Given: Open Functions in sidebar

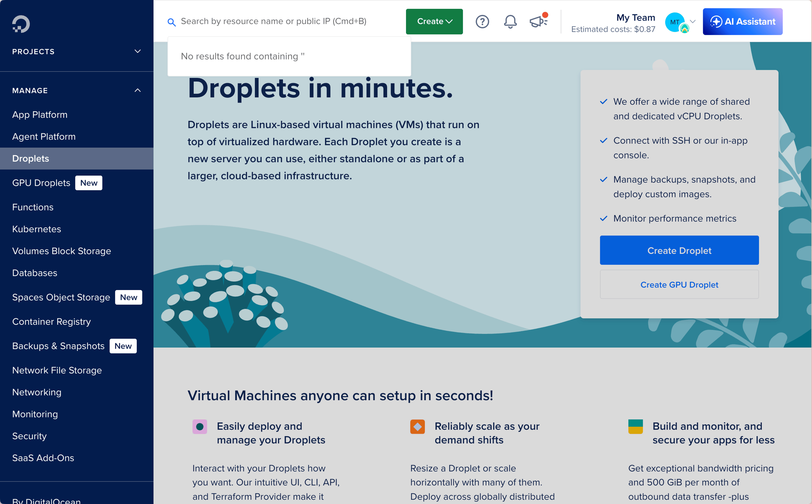Looking at the screenshot, I should 33,207.
